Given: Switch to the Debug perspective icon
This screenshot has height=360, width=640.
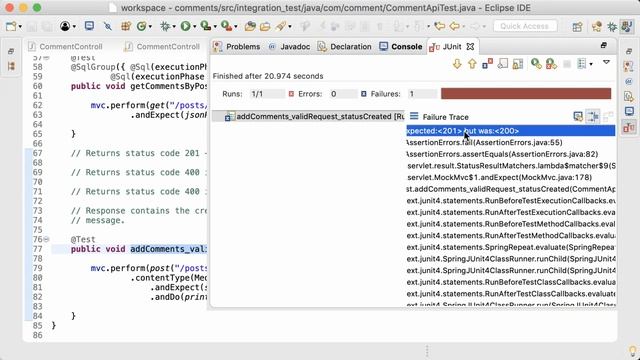Looking at the screenshot, I should [612, 27].
